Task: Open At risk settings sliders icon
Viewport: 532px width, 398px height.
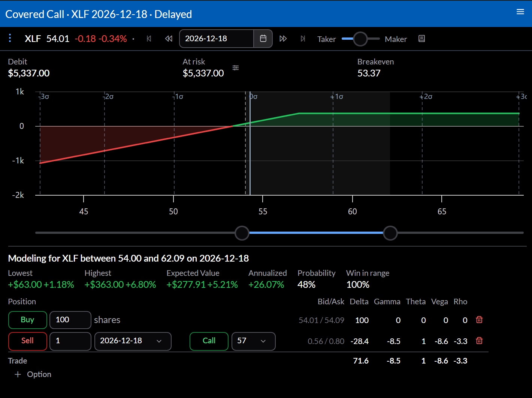Action: tap(236, 68)
